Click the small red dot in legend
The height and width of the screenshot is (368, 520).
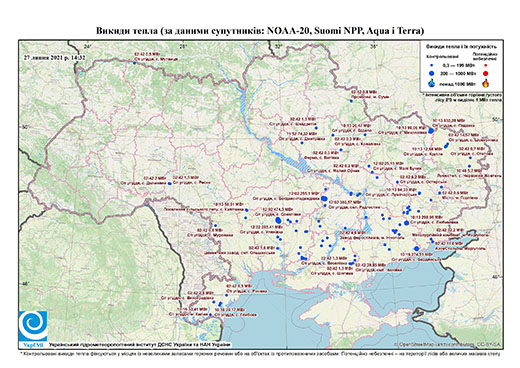[486, 66]
